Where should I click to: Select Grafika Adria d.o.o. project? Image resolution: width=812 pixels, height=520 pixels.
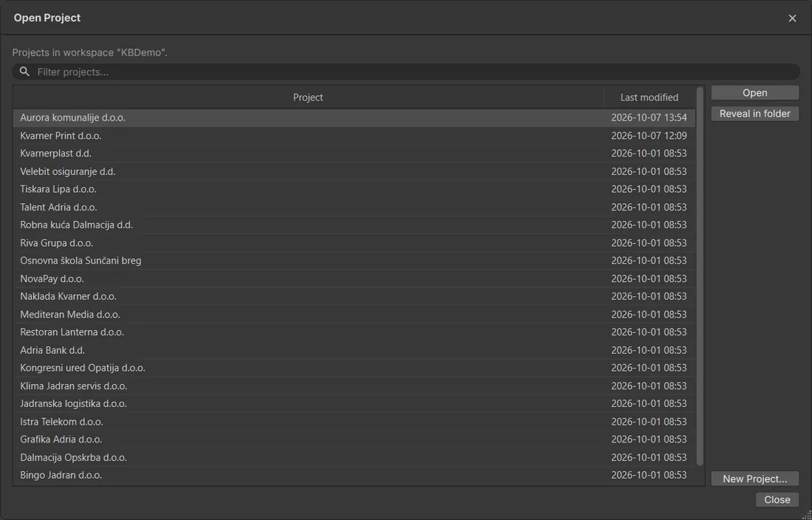[x=354, y=439]
